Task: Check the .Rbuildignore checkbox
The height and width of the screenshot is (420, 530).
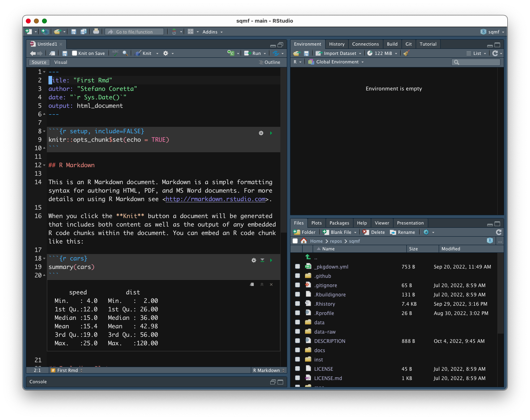Action: click(x=298, y=294)
